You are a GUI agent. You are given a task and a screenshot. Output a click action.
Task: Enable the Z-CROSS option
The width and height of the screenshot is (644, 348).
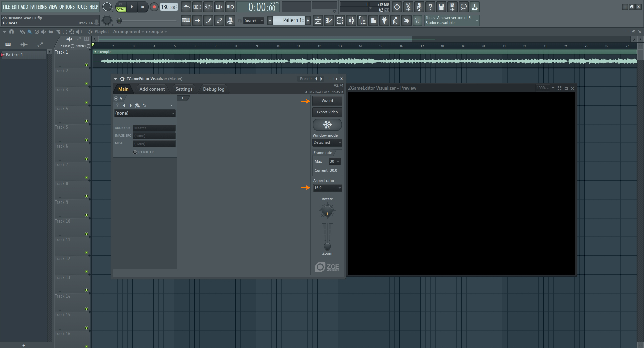coord(72,46)
